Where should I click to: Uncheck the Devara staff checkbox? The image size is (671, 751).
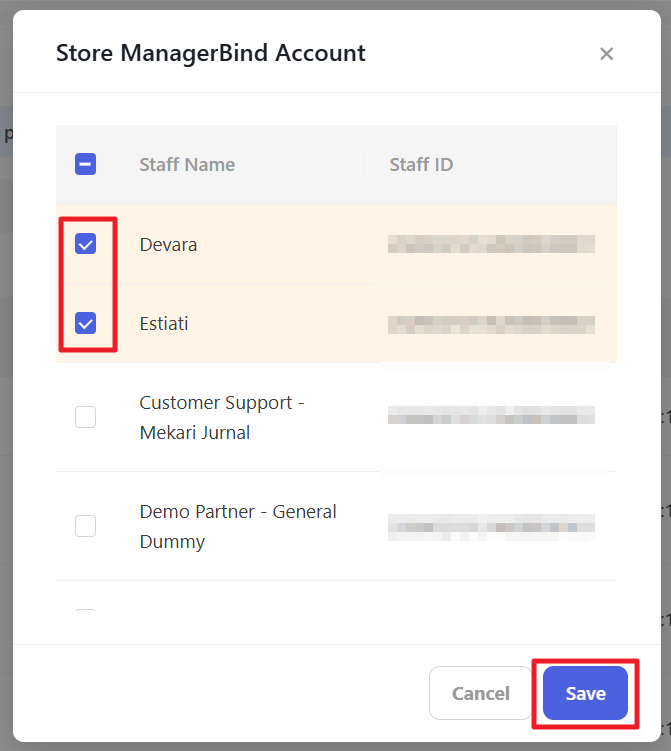[x=86, y=244]
